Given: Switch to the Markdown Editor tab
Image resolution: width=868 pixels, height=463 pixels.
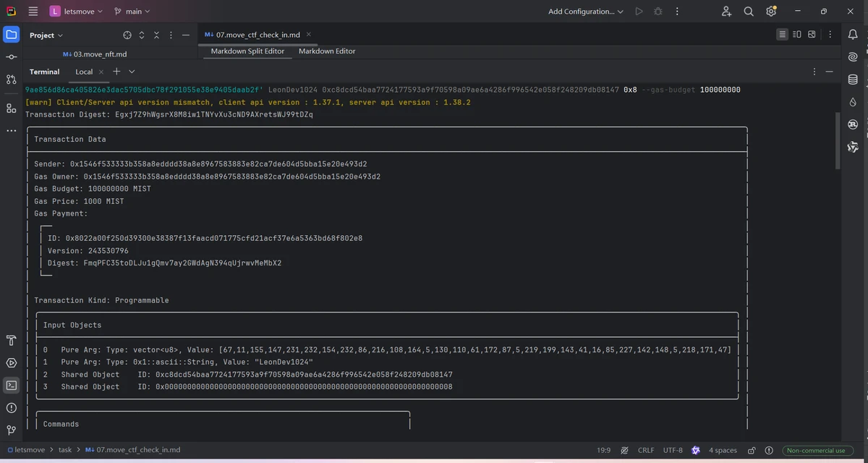Looking at the screenshot, I should click(x=327, y=51).
